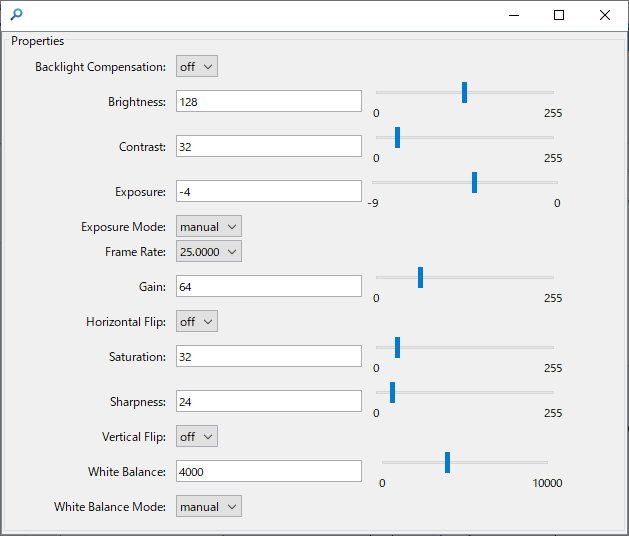Click the Saturation slider handle
The height and width of the screenshot is (536, 629).
pyautogui.click(x=398, y=347)
